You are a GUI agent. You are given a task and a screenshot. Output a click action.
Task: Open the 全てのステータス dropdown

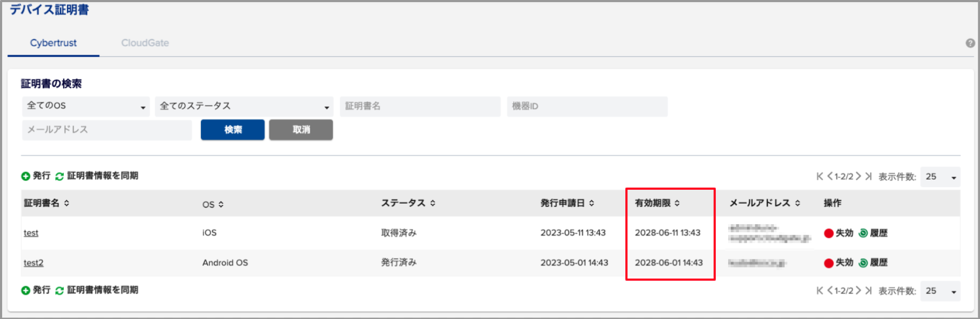pyautogui.click(x=244, y=106)
